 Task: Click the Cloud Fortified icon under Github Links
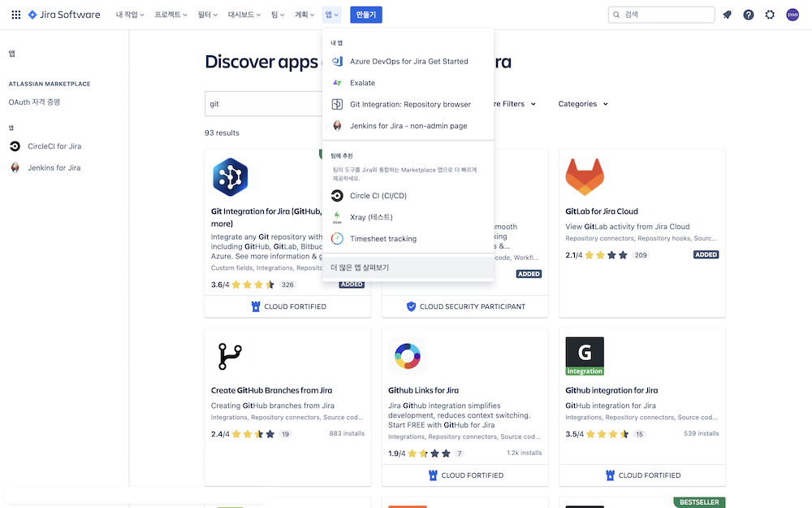click(x=433, y=475)
